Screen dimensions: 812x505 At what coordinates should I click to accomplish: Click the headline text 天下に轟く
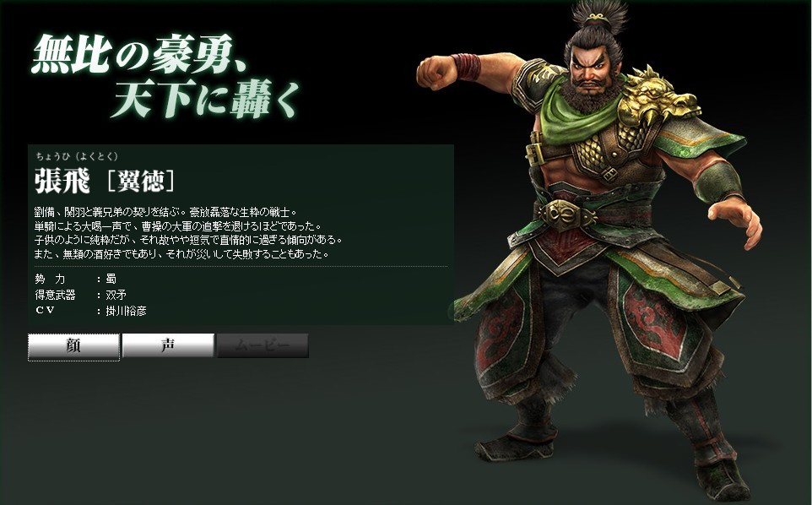tap(205, 98)
